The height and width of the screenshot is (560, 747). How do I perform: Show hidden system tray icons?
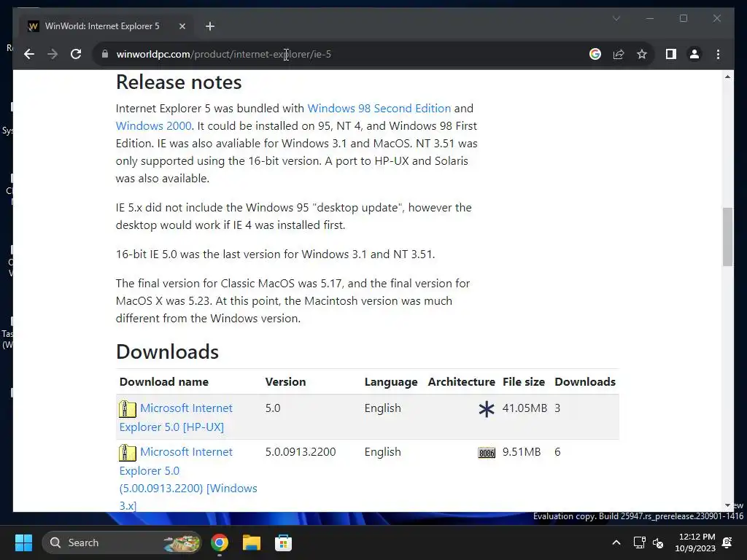click(x=616, y=542)
